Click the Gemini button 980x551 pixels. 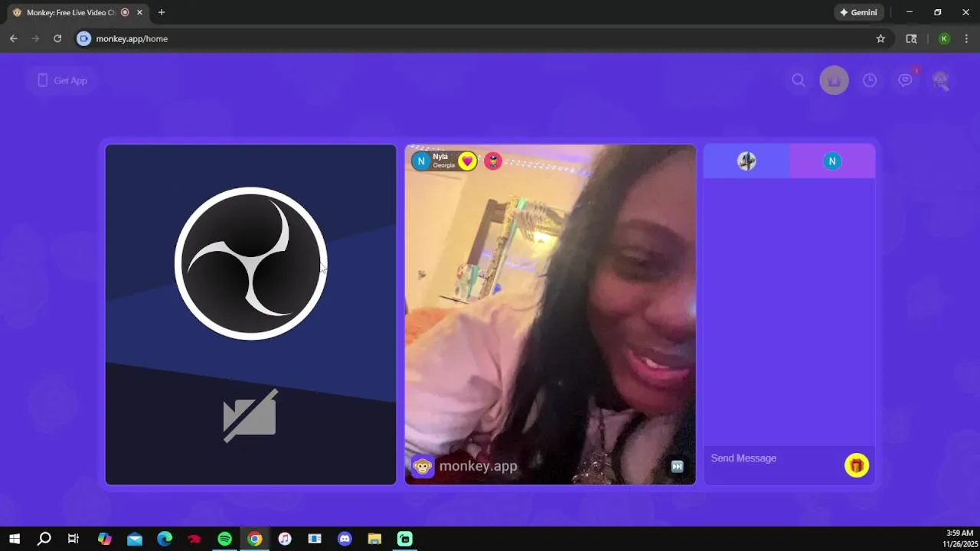click(859, 12)
